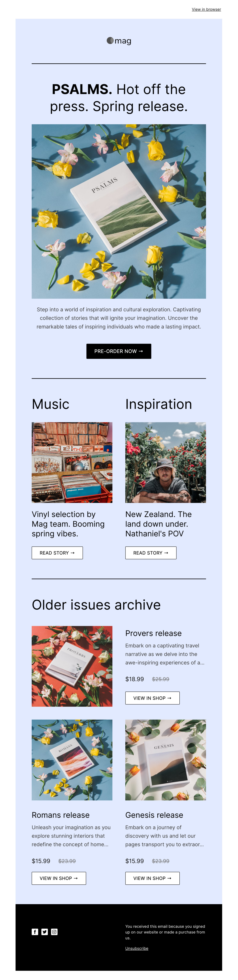Image resolution: width=238 pixels, height=980 pixels.
Task: Click the mag logo at top
Action: tap(119, 41)
